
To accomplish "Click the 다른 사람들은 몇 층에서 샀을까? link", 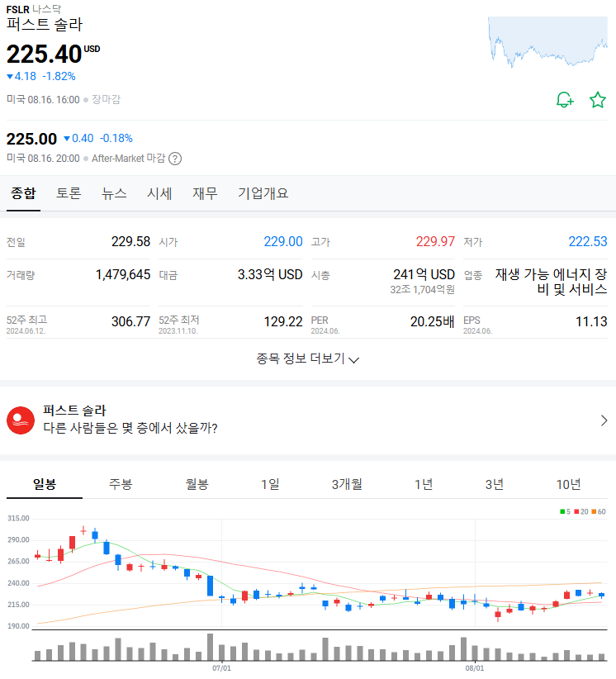I will tap(130, 428).
